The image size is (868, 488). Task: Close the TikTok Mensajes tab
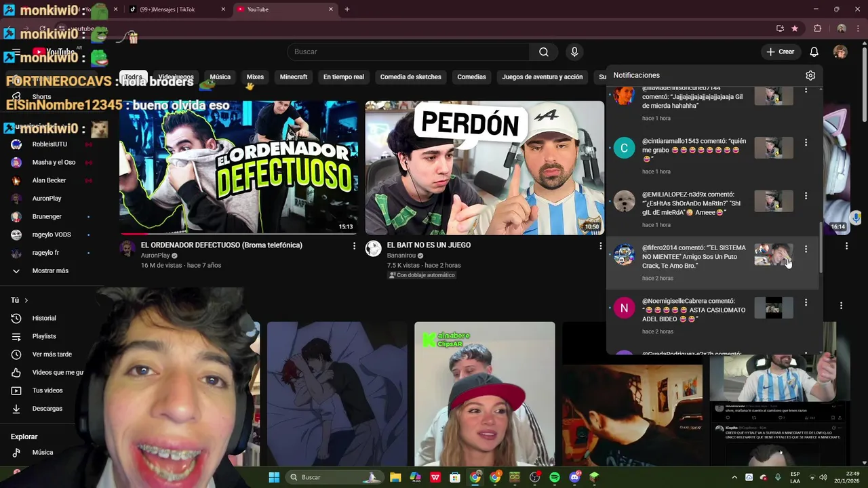coord(223,9)
